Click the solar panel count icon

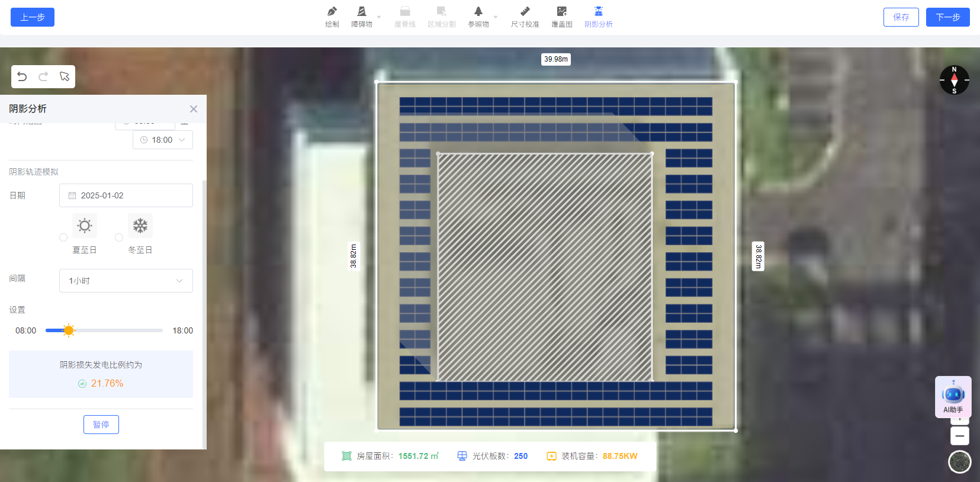pyautogui.click(x=462, y=456)
